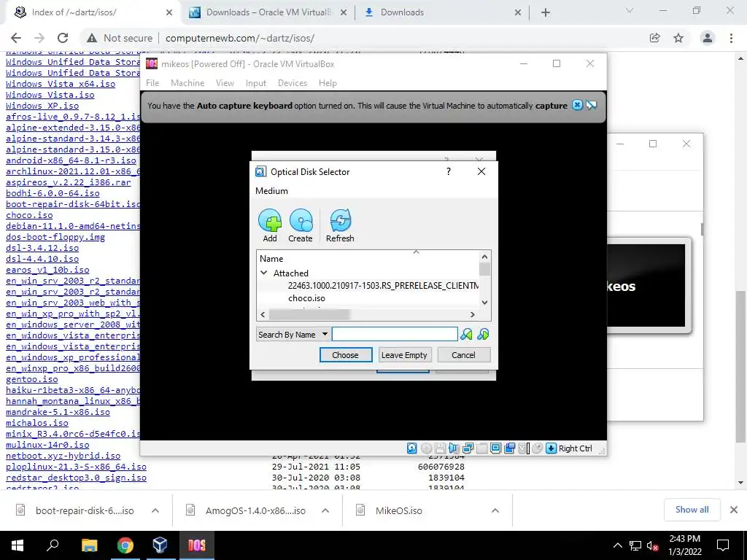
Task: Open the VirtualBox View menu
Action: tap(225, 83)
